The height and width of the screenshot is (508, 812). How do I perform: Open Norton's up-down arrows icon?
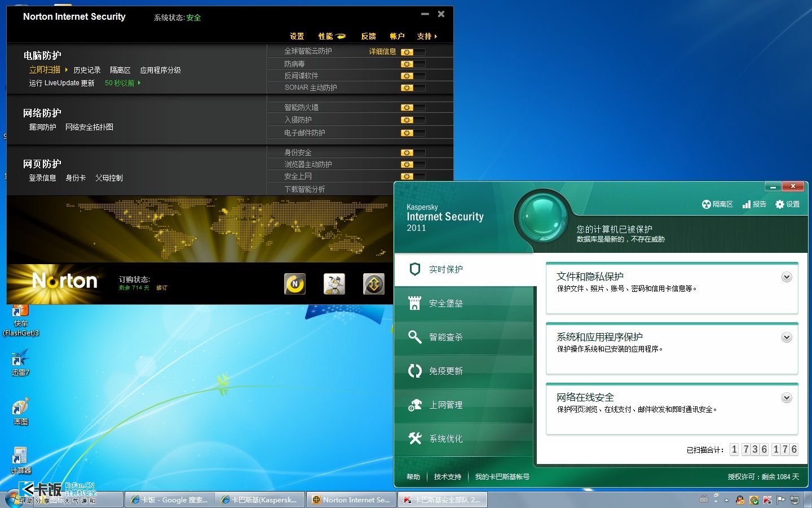pyautogui.click(x=373, y=284)
